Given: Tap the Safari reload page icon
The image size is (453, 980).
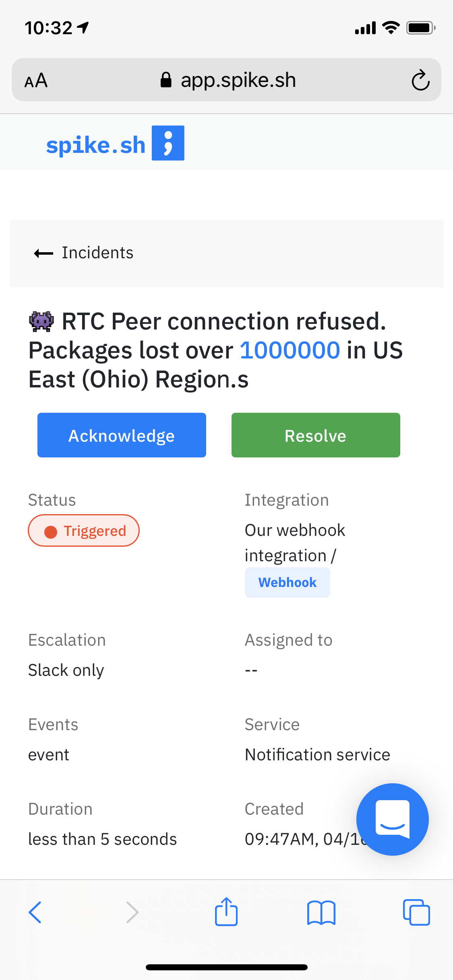Looking at the screenshot, I should [420, 80].
